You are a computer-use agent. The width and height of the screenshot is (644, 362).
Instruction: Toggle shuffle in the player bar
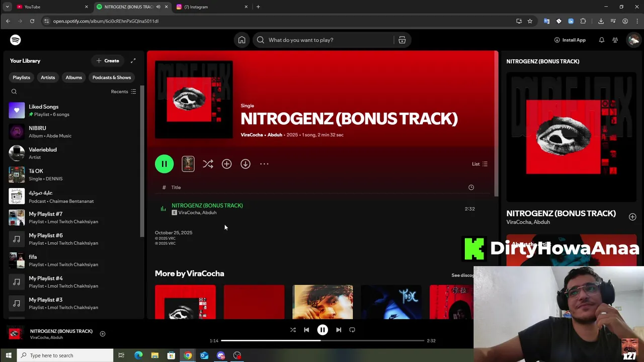point(293,330)
